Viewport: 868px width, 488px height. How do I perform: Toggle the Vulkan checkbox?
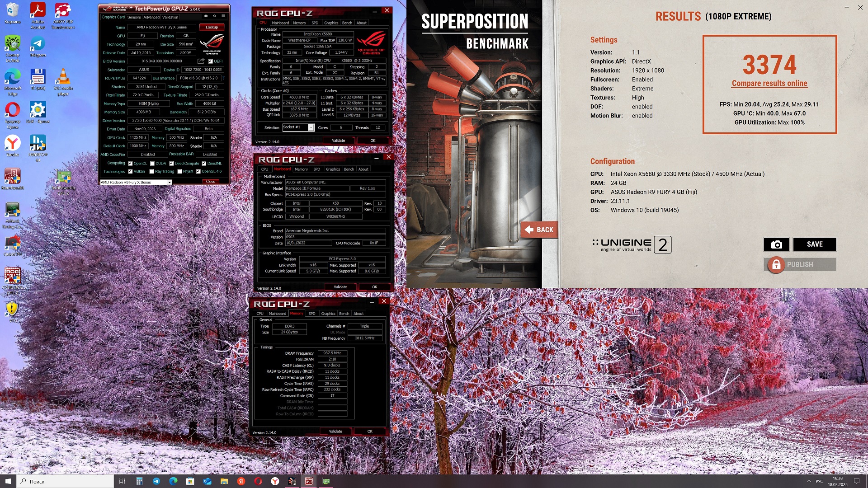point(130,172)
